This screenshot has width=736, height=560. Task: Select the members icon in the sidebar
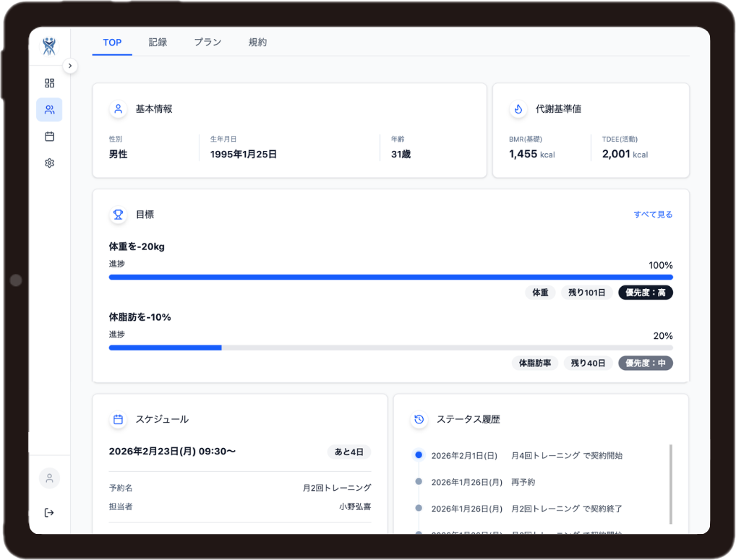[x=48, y=110]
